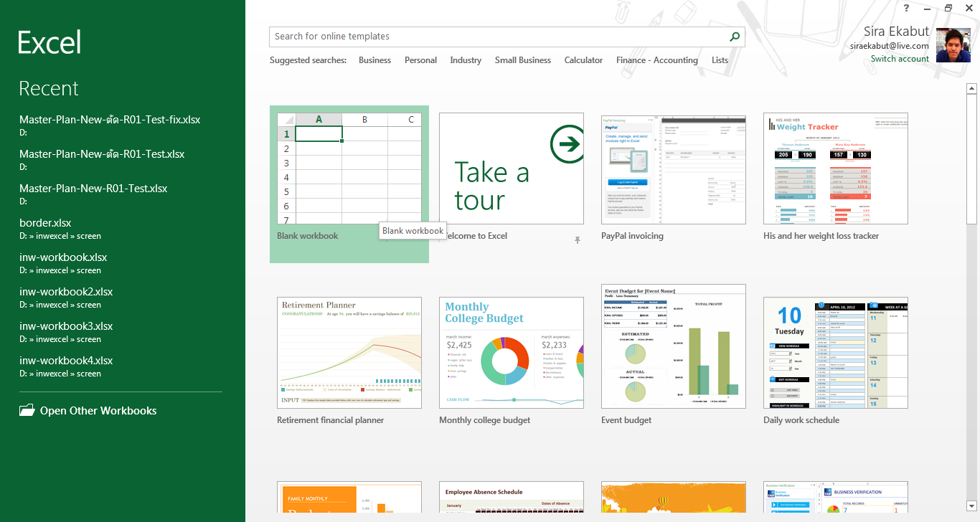The image size is (980, 522).
Task: Click the folder icon beside Open Other Workbooks
Action: tap(27, 411)
